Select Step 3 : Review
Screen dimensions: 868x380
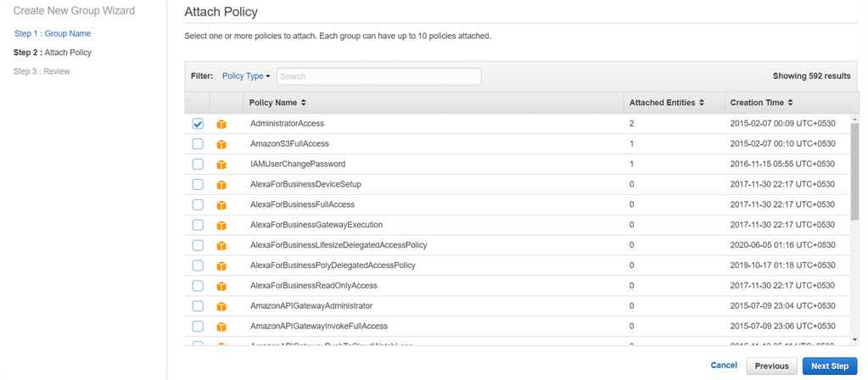(x=42, y=71)
